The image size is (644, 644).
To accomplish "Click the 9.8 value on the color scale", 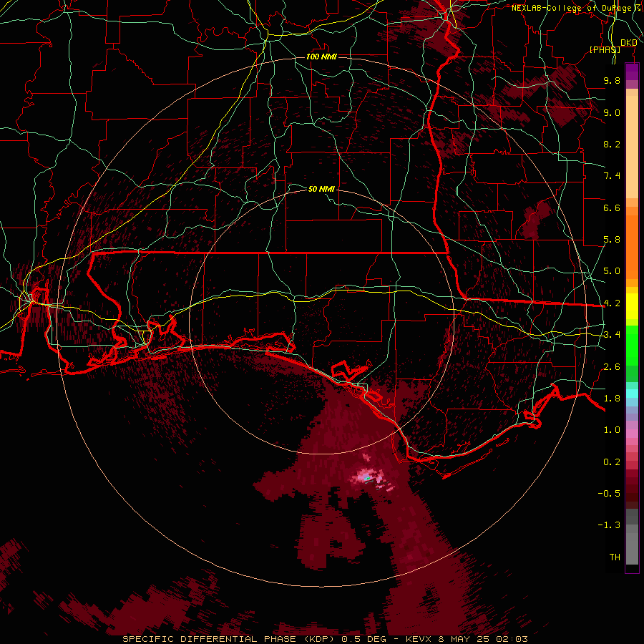I will 612,80.
